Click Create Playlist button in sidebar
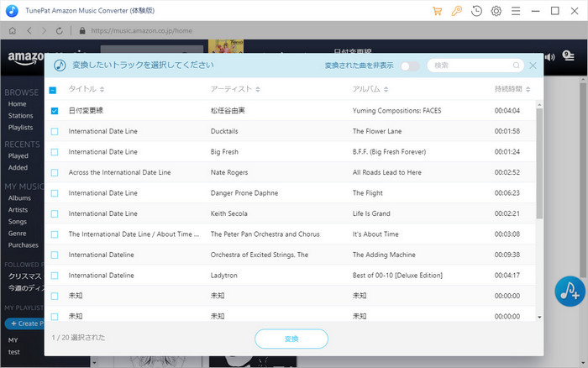 tap(24, 323)
